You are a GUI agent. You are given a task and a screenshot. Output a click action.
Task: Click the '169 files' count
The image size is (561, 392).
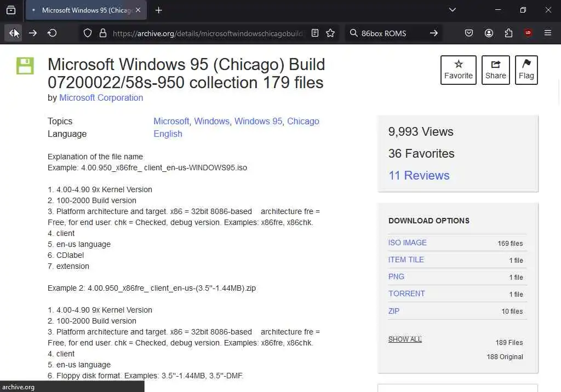pos(510,244)
